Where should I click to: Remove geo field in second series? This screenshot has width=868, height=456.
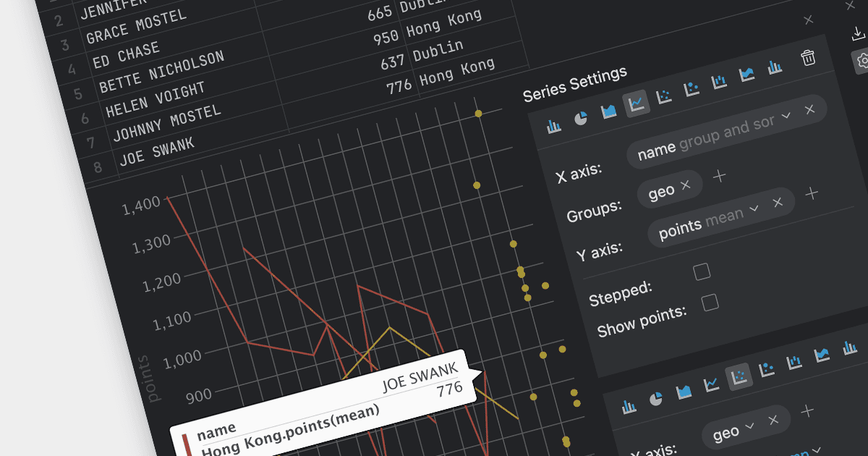point(773,419)
